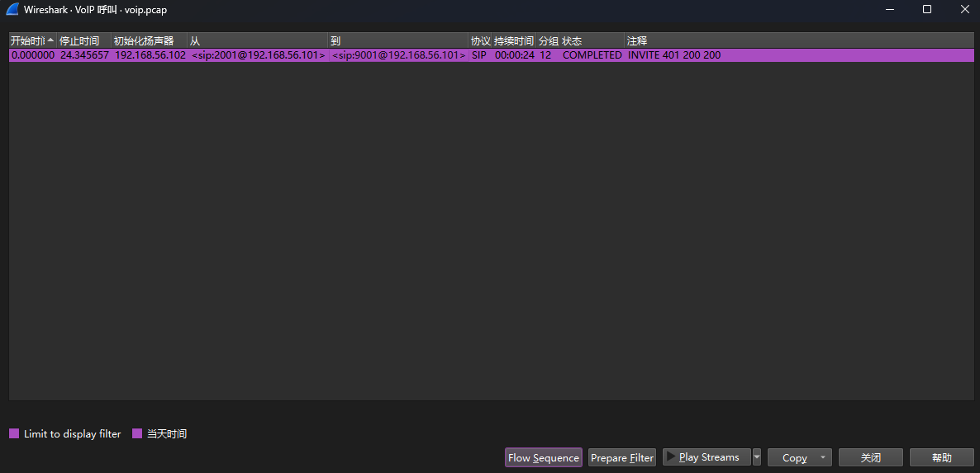
Task: Click the 帮助 button
Action: (x=942, y=457)
